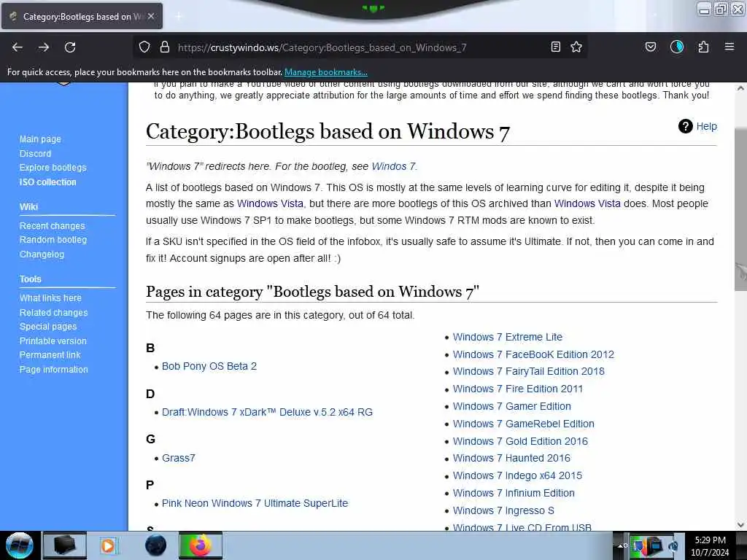Click the Help question mark icon
The height and width of the screenshot is (560, 747).
(686, 126)
